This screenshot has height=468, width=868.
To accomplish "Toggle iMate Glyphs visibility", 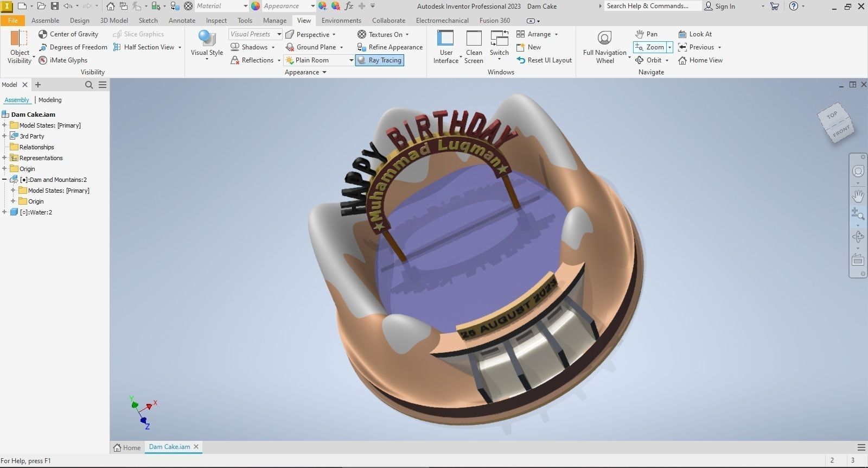I will pos(62,60).
